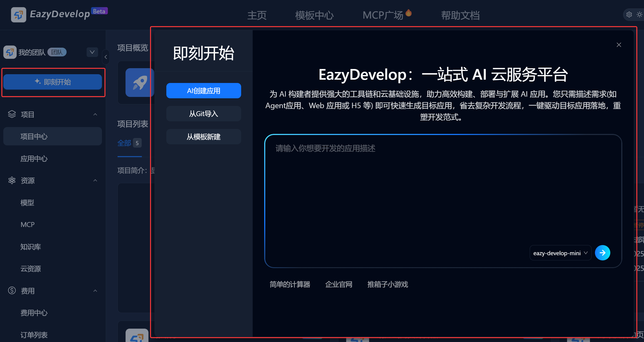Submit description with the blue arrow icon

click(x=603, y=252)
